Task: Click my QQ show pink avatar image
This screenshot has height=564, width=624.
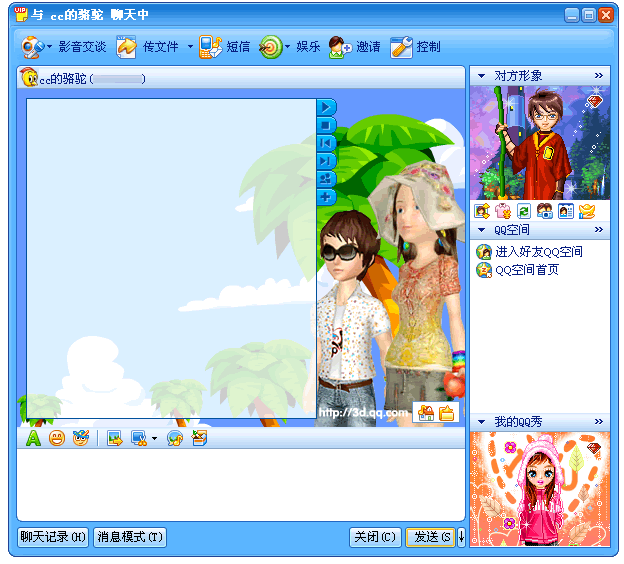Action: click(540, 489)
